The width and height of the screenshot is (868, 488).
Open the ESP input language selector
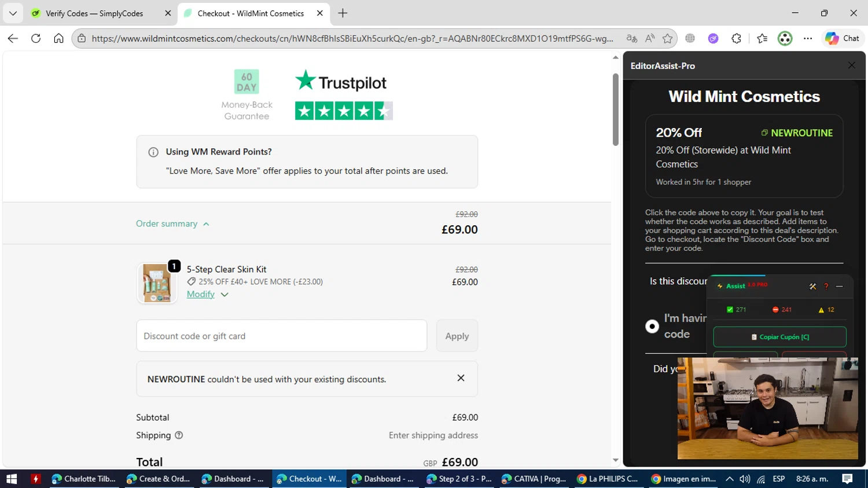(x=779, y=479)
